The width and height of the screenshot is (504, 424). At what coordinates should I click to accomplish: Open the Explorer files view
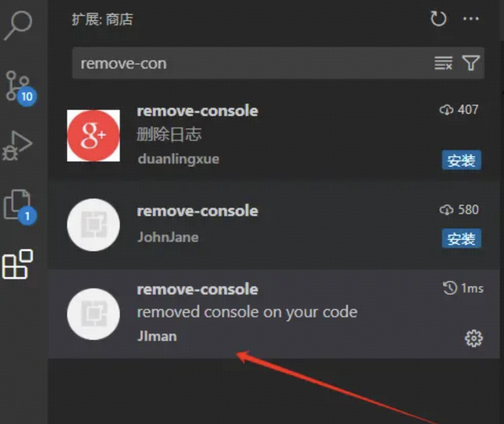click(19, 206)
